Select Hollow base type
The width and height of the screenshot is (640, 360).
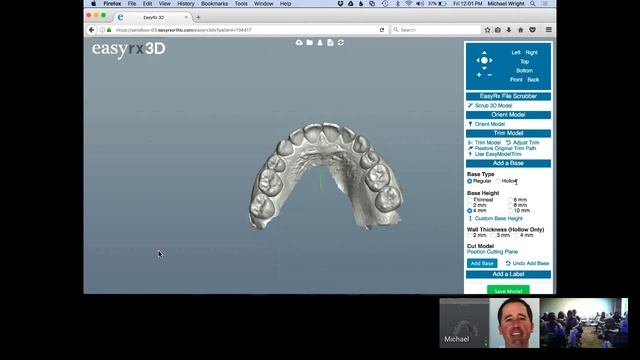click(498, 181)
